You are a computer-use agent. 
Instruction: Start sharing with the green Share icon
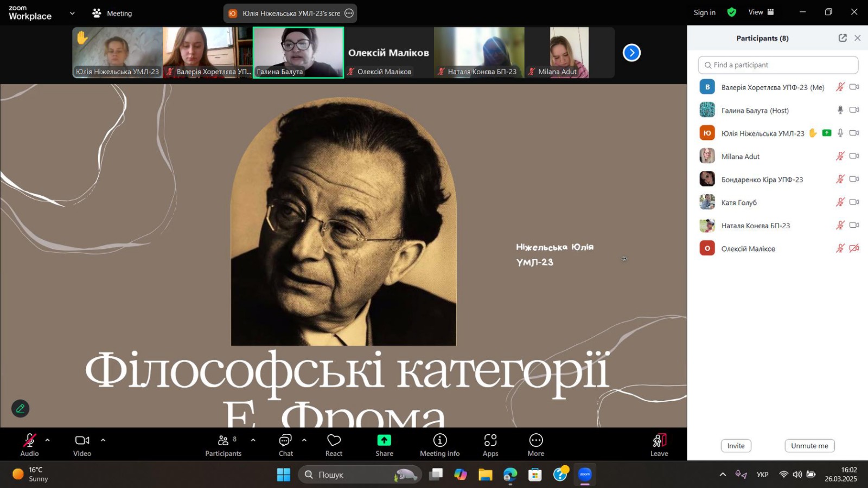click(384, 440)
